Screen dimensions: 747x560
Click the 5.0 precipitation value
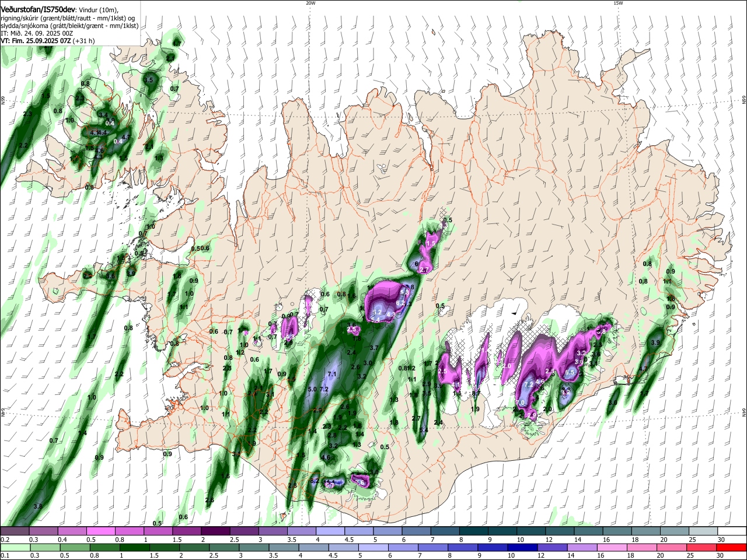coord(312,389)
